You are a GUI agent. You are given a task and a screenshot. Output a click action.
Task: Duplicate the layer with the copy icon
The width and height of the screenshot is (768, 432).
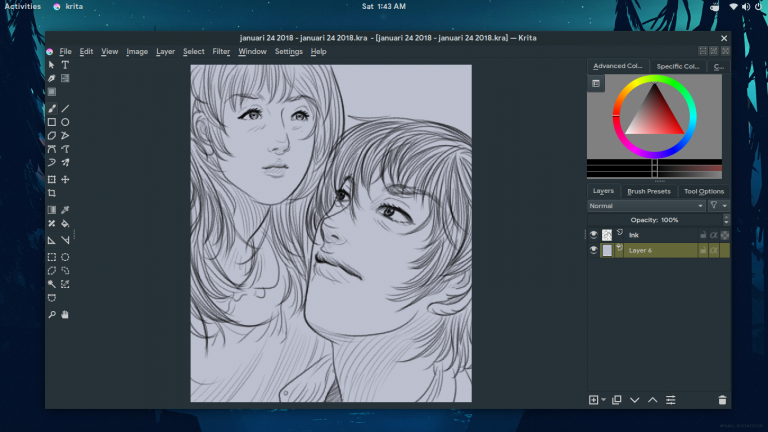[x=617, y=400]
